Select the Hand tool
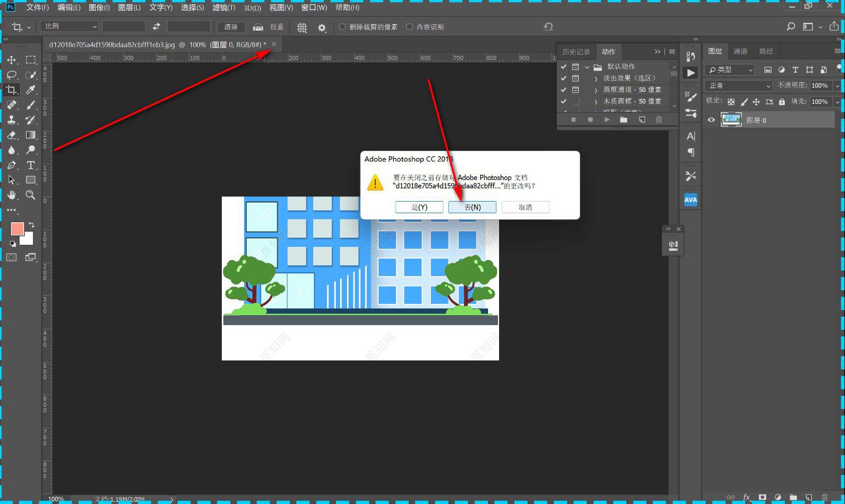Screen dimensions: 845x504 [12, 195]
